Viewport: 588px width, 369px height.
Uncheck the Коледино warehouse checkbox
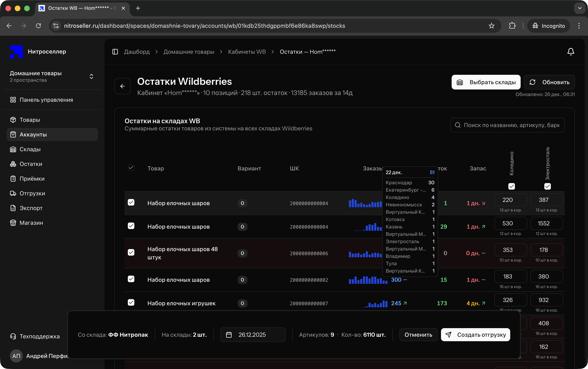pyautogui.click(x=511, y=186)
